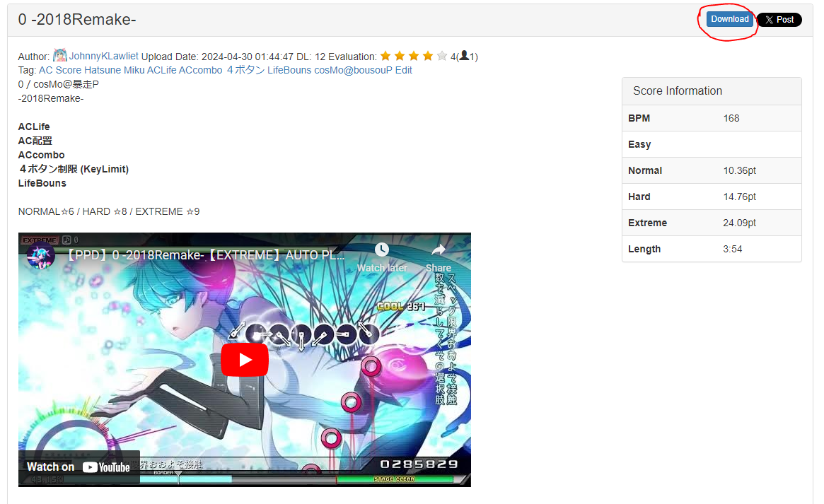This screenshot has width=824, height=504.
Task: Click the Extreme score '24.09pt'
Action: 739,223
